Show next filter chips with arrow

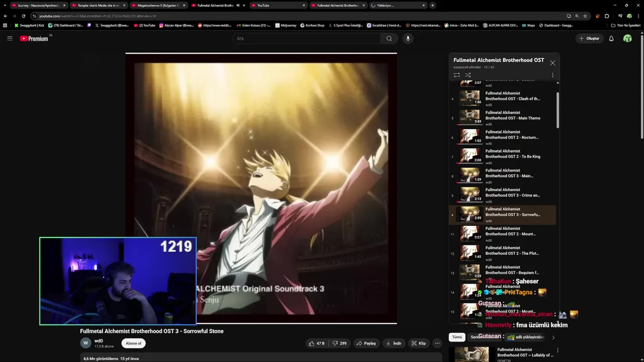pyautogui.click(x=553, y=337)
